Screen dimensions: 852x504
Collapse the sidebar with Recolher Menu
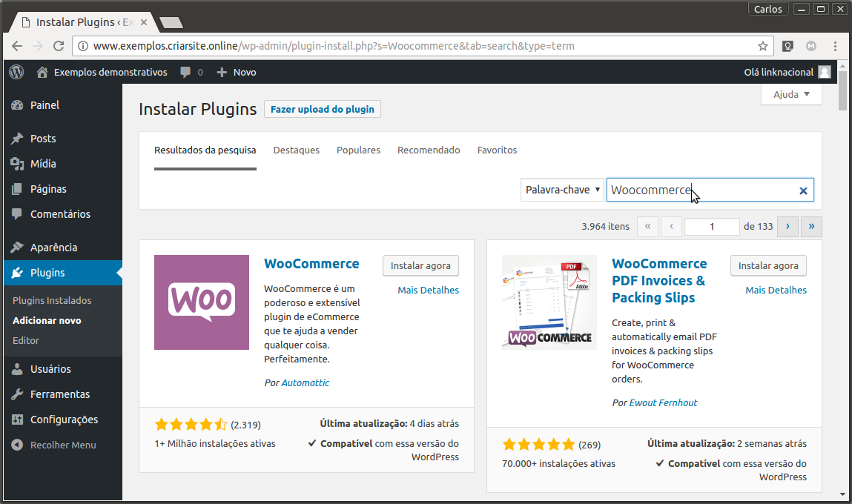click(53, 445)
